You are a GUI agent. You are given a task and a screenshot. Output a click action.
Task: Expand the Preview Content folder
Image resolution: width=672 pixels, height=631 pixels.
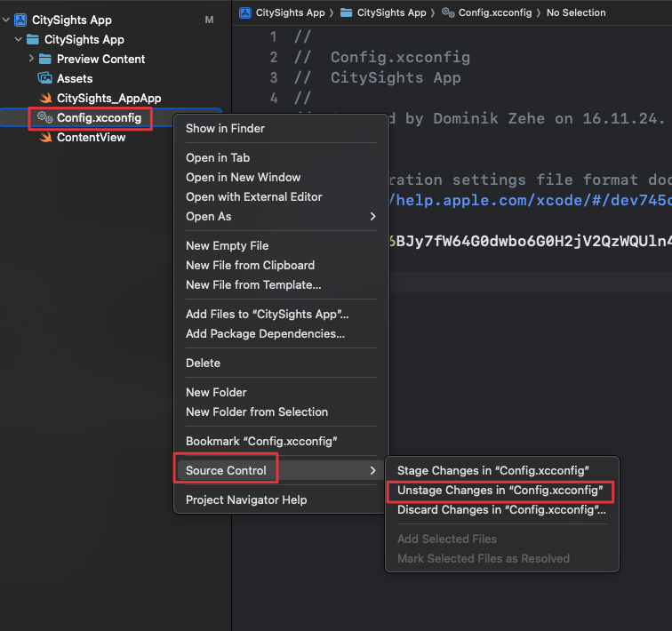coord(31,59)
